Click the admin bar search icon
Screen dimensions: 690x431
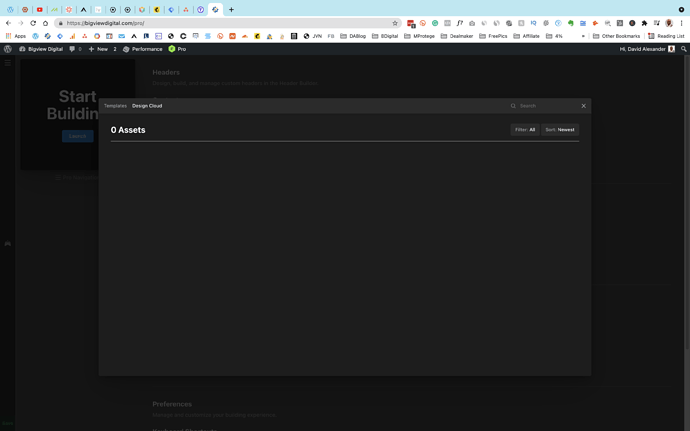click(683, 49)
